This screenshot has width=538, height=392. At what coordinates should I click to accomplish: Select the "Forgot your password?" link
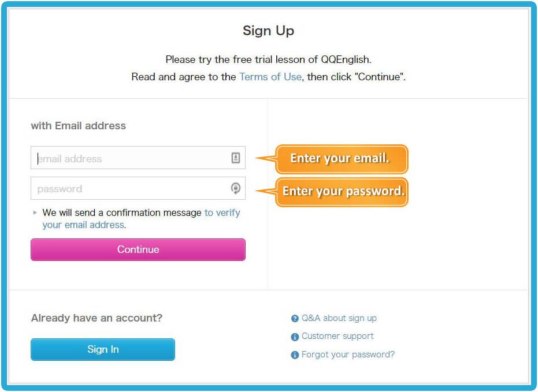point(348,354)
